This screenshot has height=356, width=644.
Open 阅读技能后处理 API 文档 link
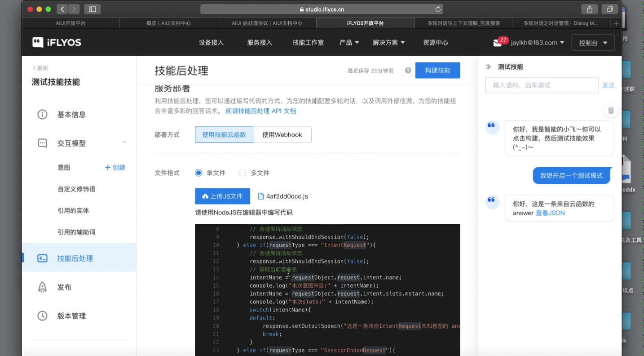tap(260, 111)
